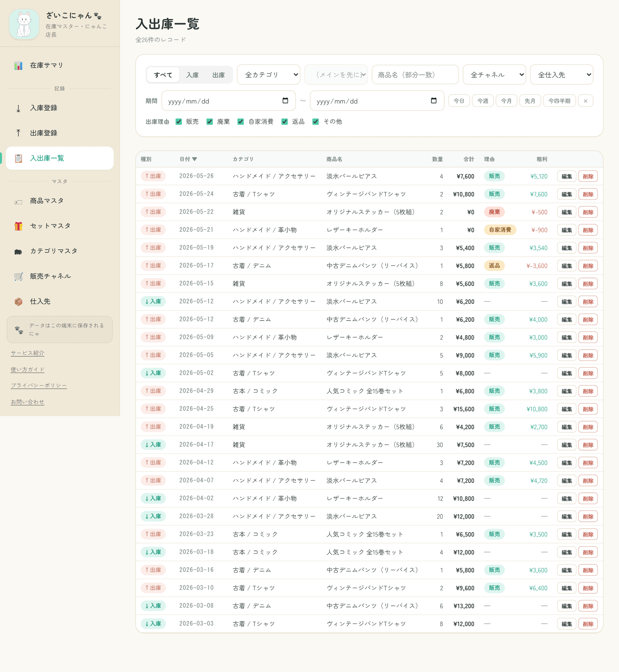The image size is (619, 672).
Task: Select the 出庫 filter tab
Action: (x=219, y=75)
